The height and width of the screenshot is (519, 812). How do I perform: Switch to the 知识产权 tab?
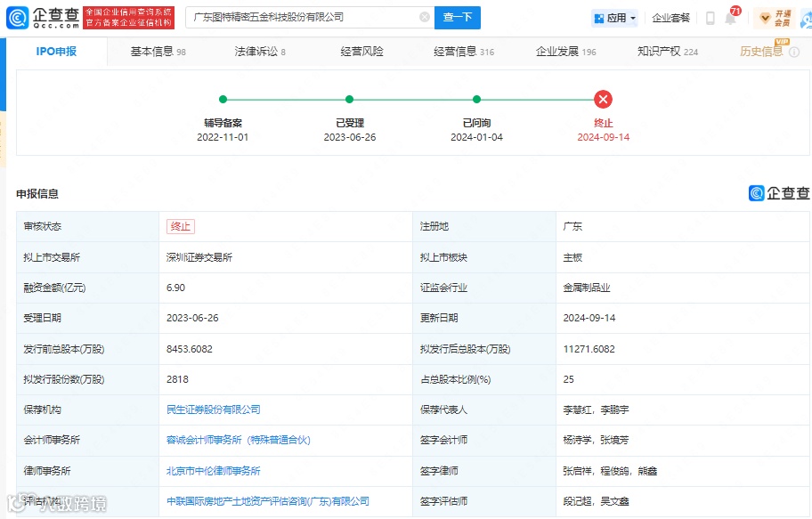click(668, 52)
